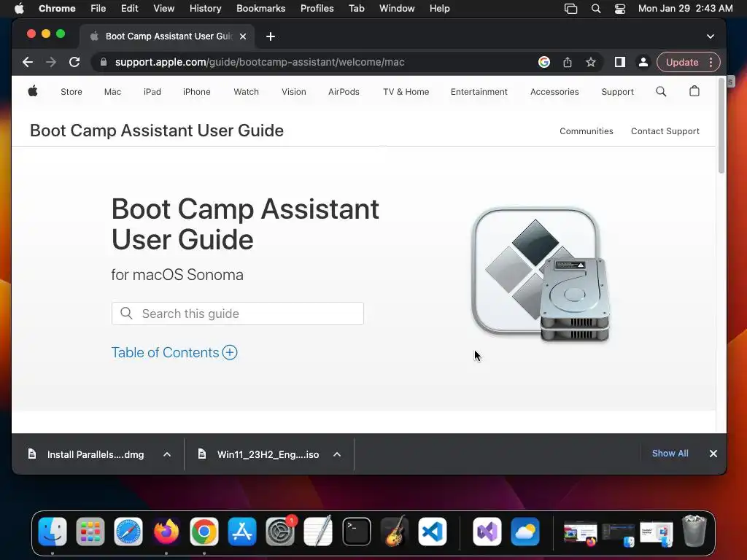This screenshot has height=560, width=747.
Task: Close the downloads bar
Action: coord(713,454)
